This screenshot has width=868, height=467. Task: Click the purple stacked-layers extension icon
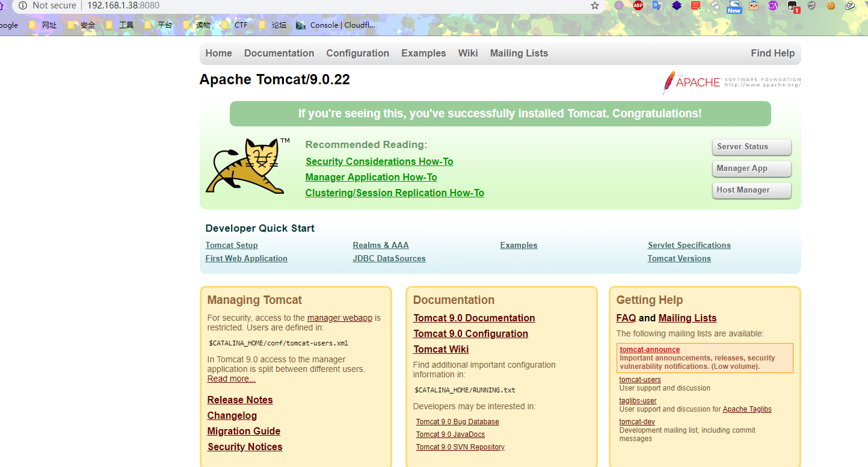677,6
